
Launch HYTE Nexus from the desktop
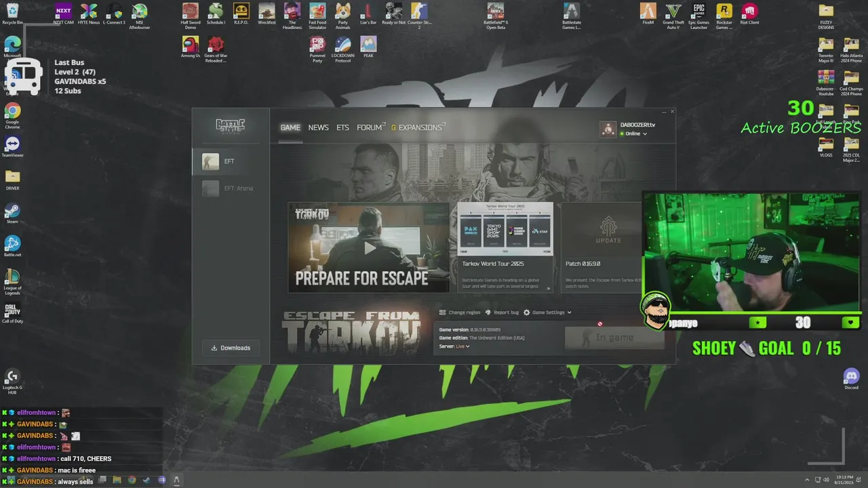coord(89,14)
